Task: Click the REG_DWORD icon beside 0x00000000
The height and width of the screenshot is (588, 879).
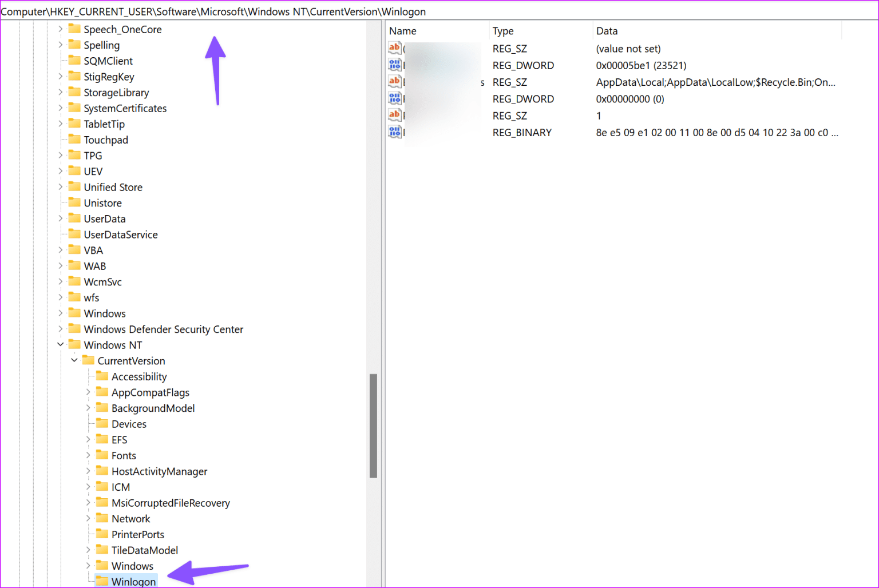Action: coord(394,98)
